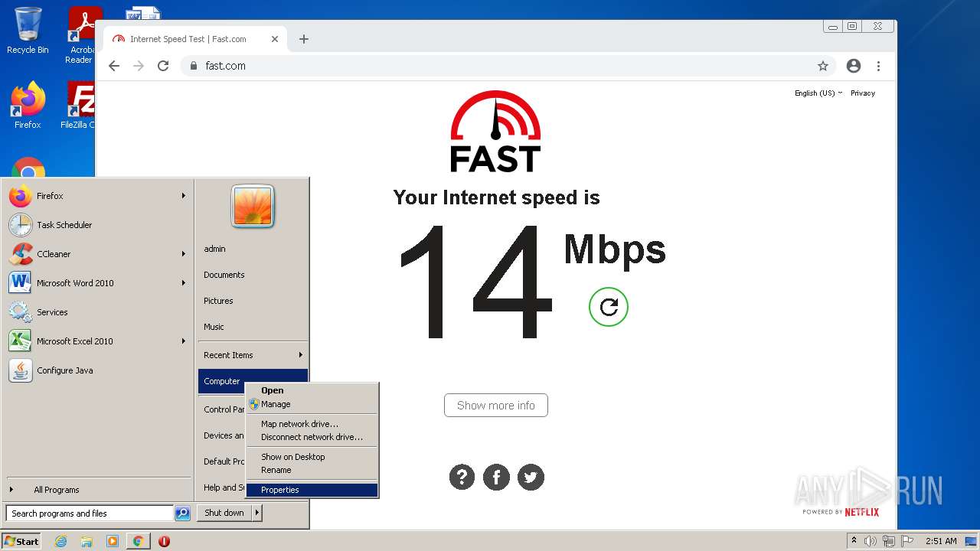Open Recycle Bin on the desktop

point(28,31)
